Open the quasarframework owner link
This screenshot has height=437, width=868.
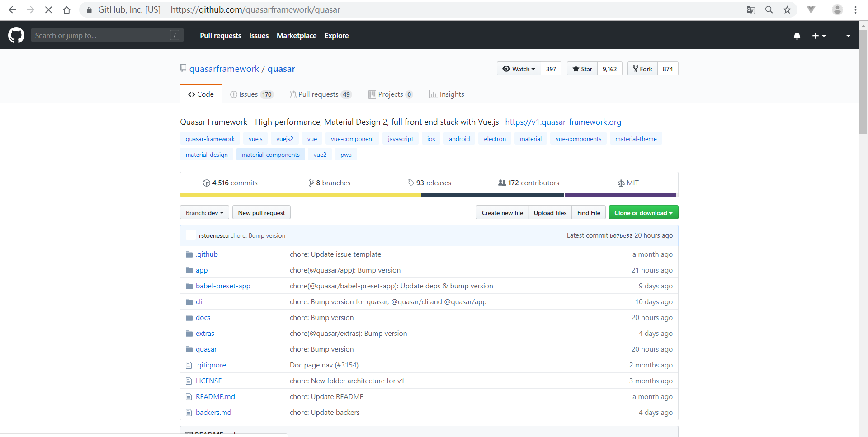(x=224, y=69)
